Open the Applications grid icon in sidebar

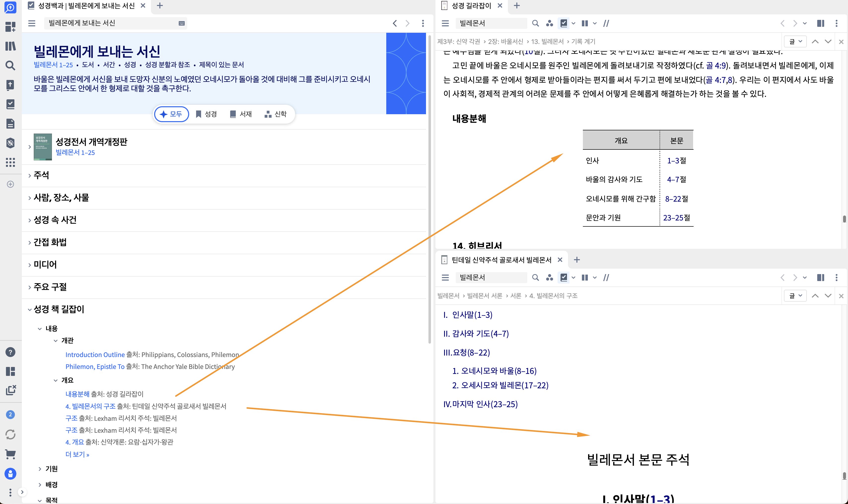pos(10,162)
